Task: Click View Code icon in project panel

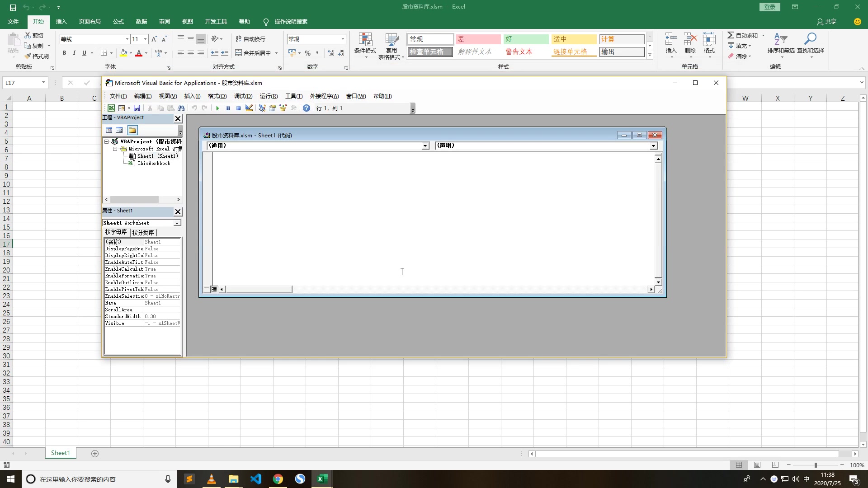Action: pos(109,130)
